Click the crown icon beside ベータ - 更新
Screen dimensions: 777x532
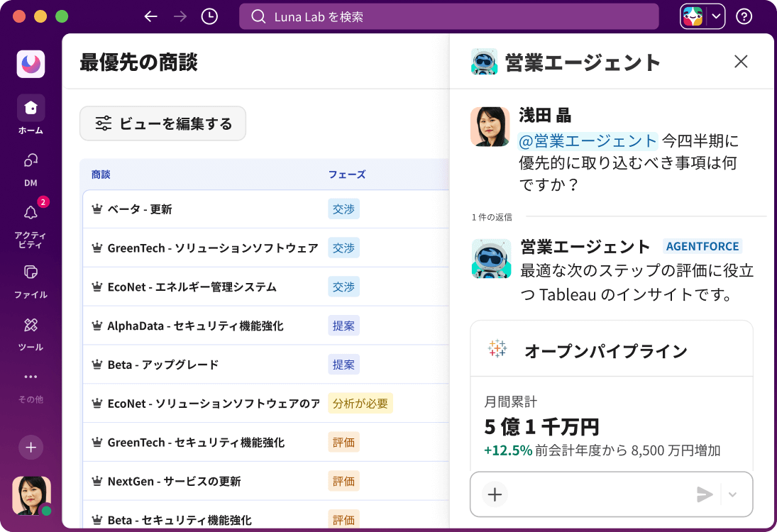pos(97,209)
